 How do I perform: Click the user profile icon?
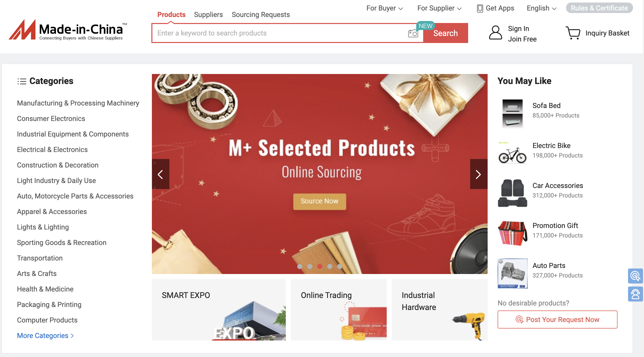495,33
